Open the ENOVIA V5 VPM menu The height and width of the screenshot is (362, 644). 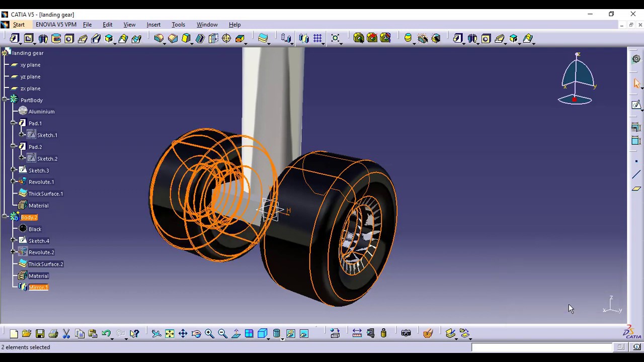click(56, 25)
